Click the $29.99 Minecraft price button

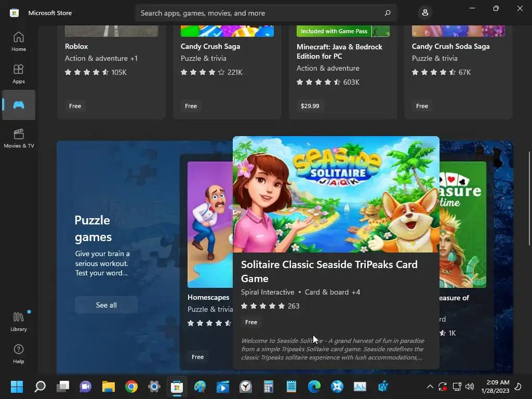310,106
